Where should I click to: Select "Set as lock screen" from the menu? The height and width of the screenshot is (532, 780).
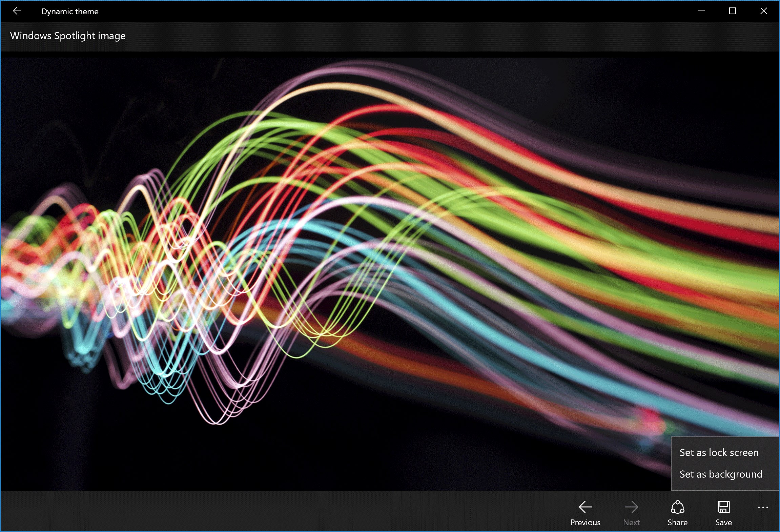(719, 452)
